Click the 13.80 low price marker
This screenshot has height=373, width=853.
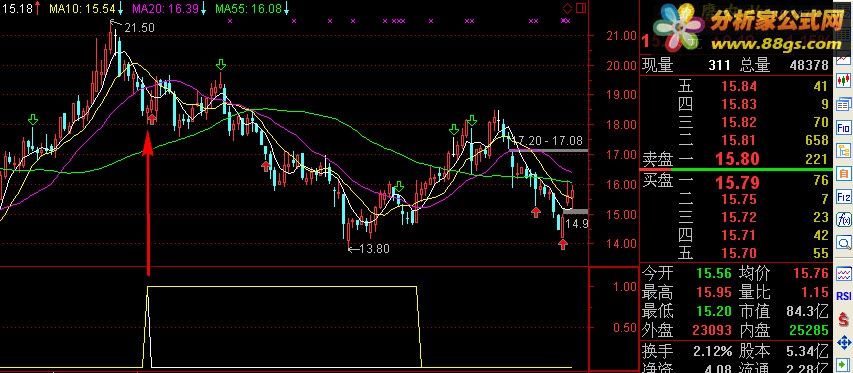tap(374, 249)
